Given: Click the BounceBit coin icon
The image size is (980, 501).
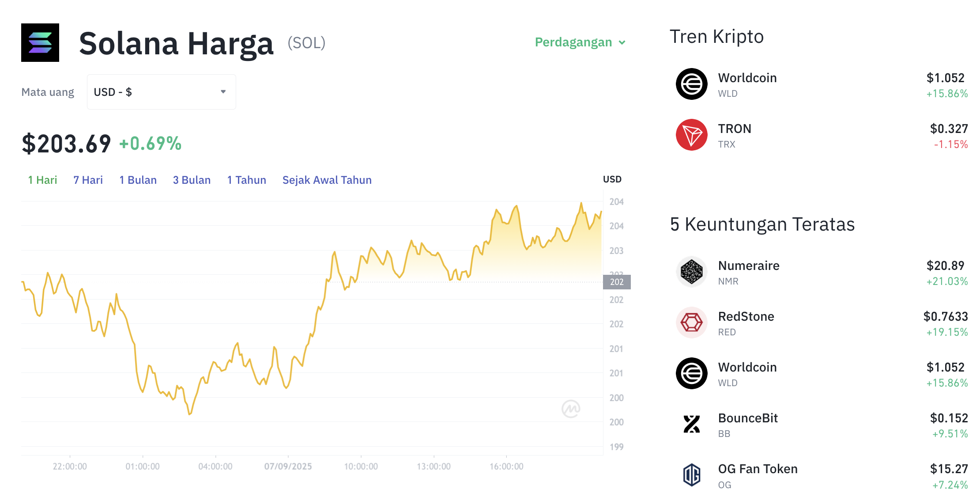Looking at the screenshot, I should click(x=691, y=424).
